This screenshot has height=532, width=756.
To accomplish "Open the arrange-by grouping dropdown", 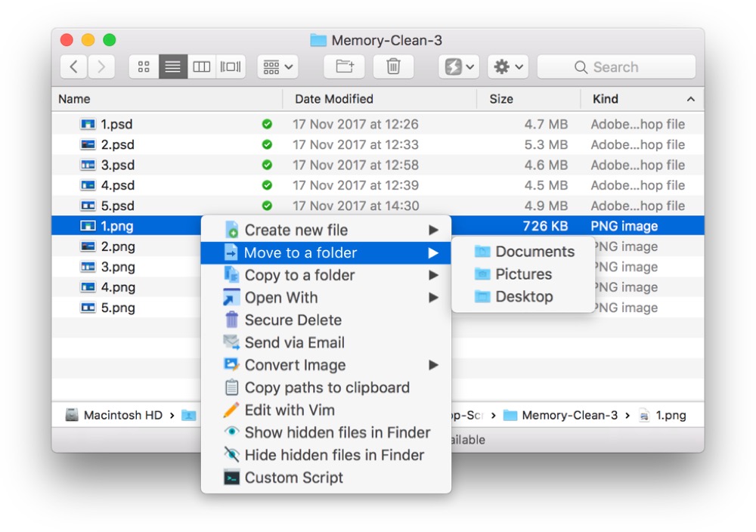I will click(277, 67).
